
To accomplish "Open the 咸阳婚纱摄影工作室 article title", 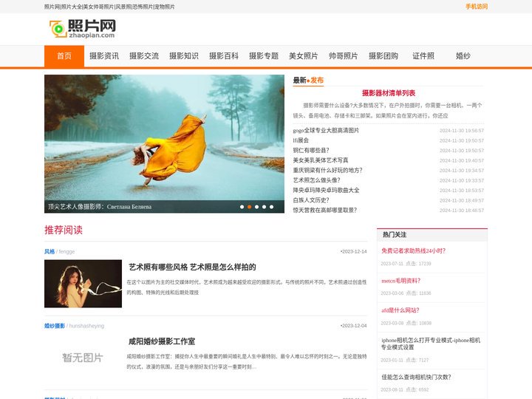I will 162,341.
